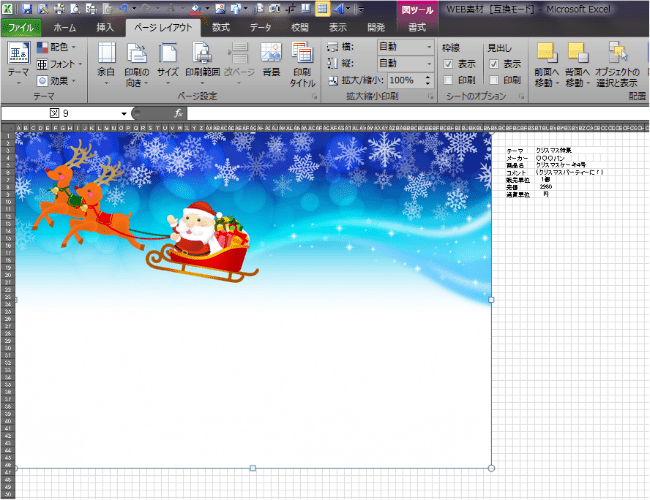
Task: Open the Themes (テーマ) gallery button
Action: [18, 63]
